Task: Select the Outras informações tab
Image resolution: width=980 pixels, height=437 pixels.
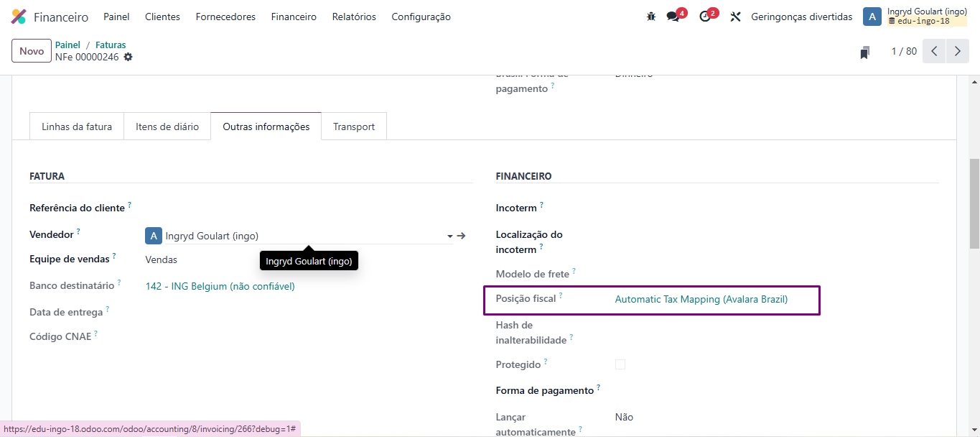Action: [266, 126]
